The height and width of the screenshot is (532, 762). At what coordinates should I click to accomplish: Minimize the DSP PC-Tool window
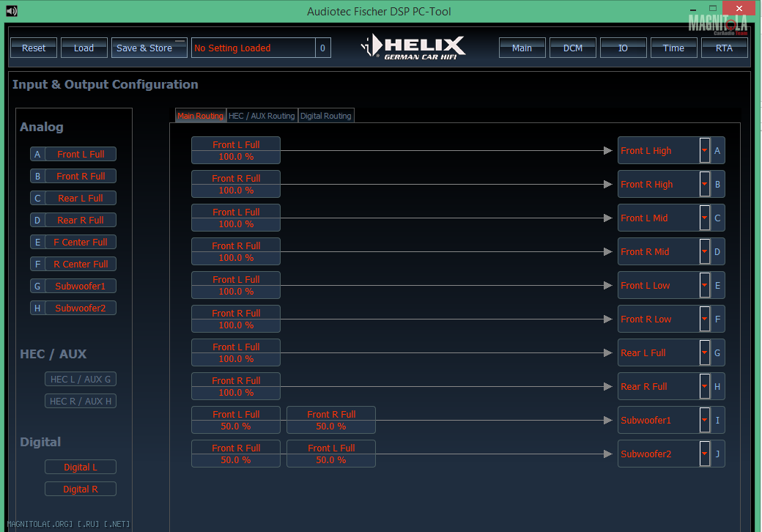coord(693,10)
